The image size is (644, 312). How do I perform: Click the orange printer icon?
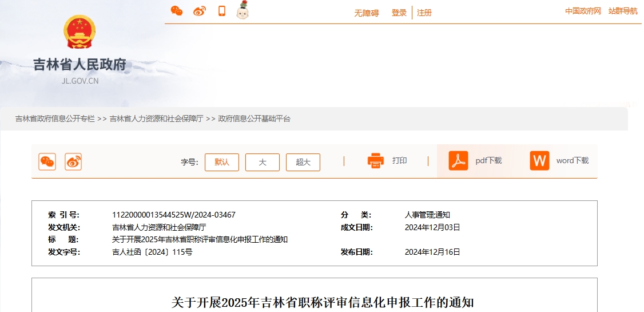376,161
